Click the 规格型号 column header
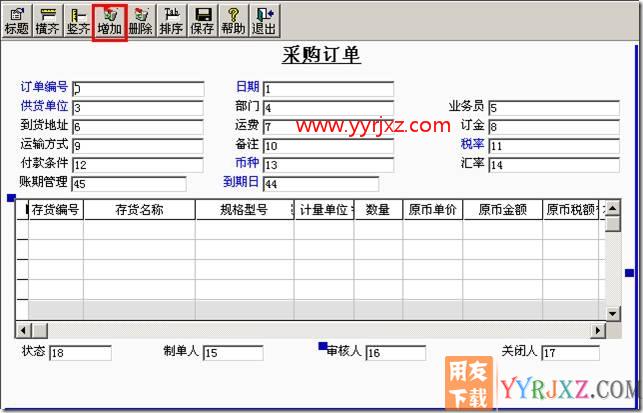 (244, 210)
